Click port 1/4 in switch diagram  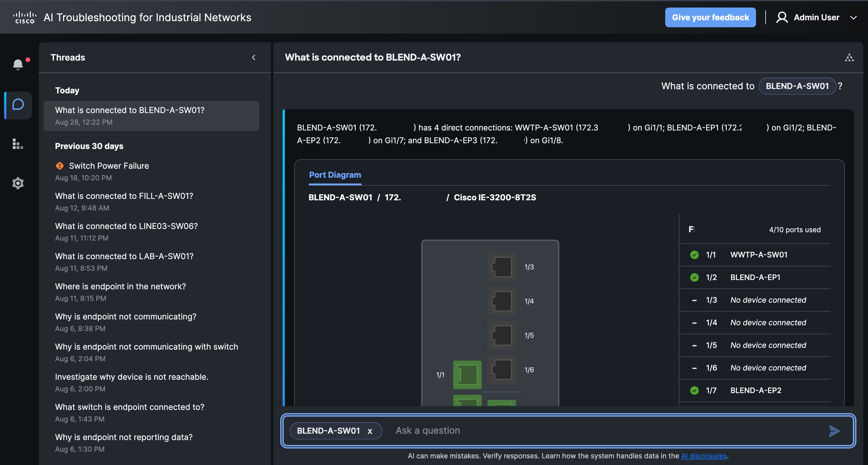(x=502, y=301)
